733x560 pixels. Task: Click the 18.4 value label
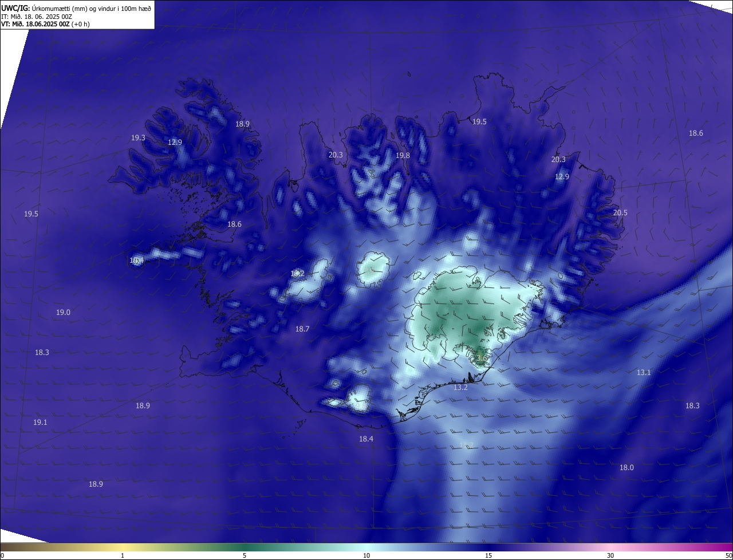[366, 439]
